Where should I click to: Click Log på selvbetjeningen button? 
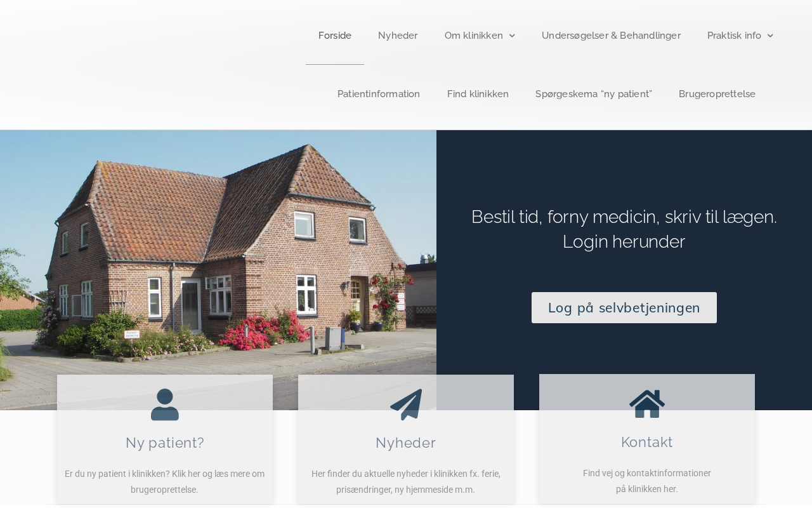[x=624, y=307]
